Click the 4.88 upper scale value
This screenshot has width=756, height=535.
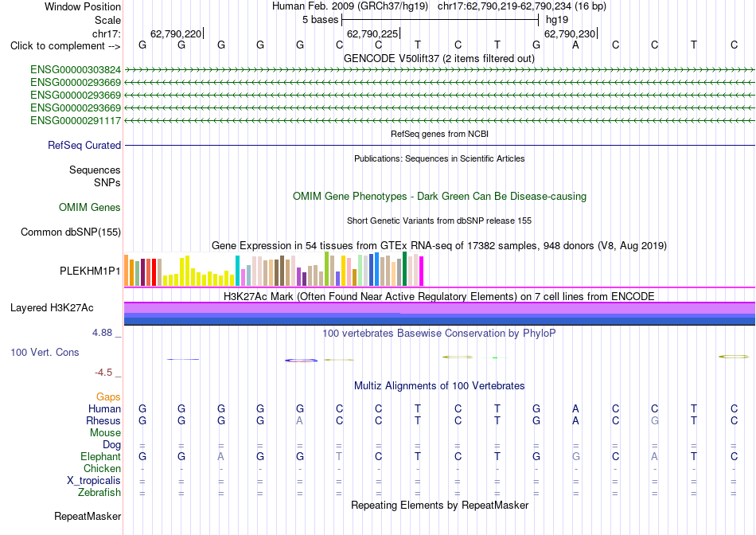102,333
